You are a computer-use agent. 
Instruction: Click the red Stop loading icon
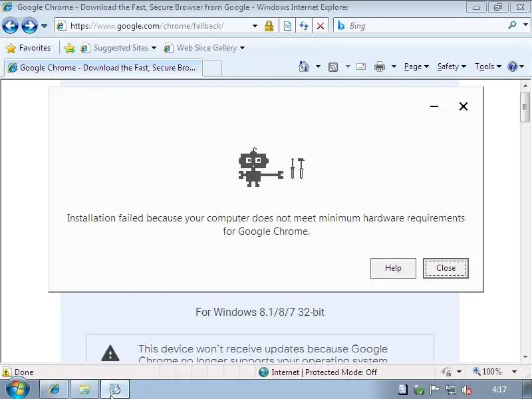[321, 26]
